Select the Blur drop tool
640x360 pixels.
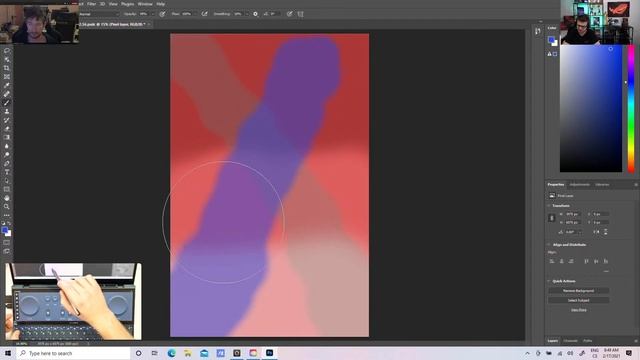coord(7,146)
